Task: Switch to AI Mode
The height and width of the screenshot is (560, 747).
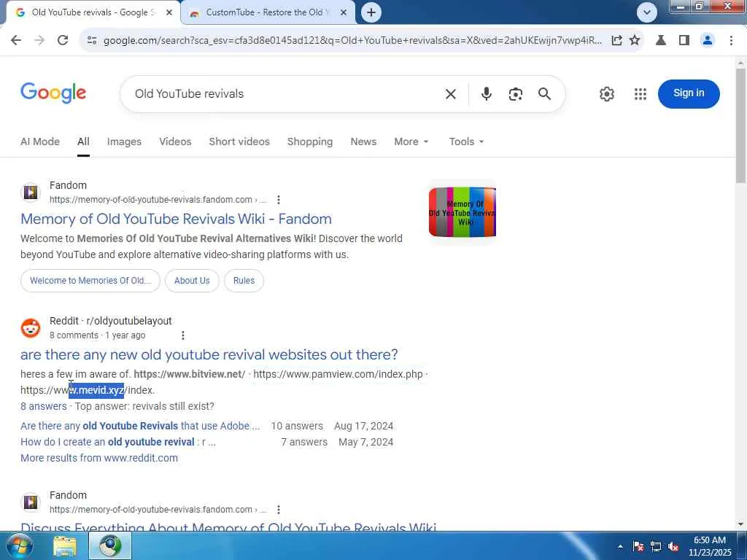Action: (40, 141)
